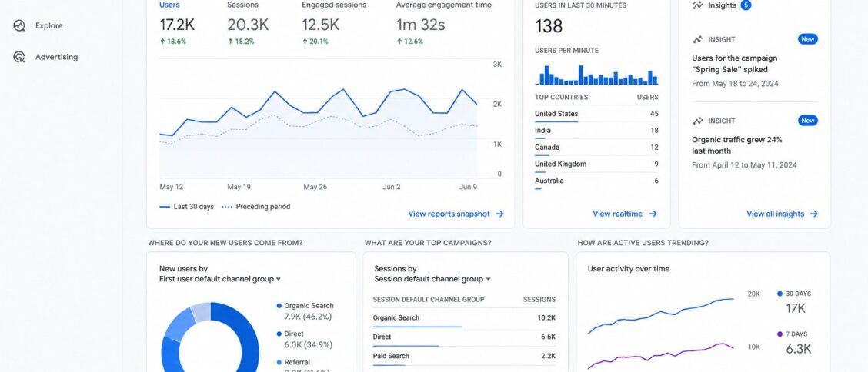
Task: Select the Sessions metric tab
Action: click(x=242, y=5)
